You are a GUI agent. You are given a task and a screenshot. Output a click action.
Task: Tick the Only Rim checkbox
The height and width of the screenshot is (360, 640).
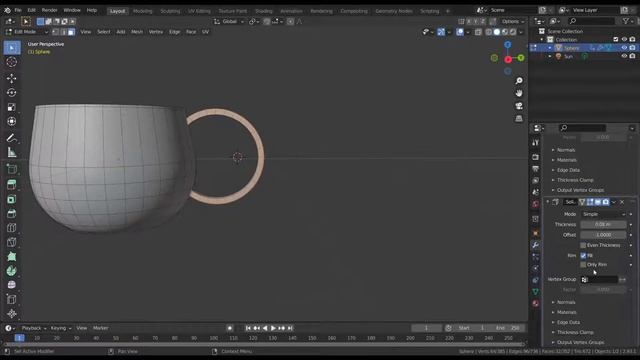[583, 265]
